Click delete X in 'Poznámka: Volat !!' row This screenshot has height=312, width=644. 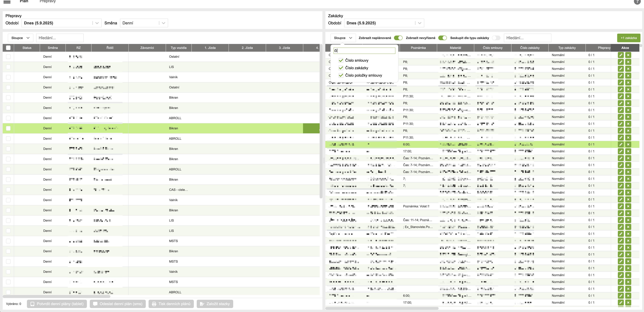(x=628, y=206)
